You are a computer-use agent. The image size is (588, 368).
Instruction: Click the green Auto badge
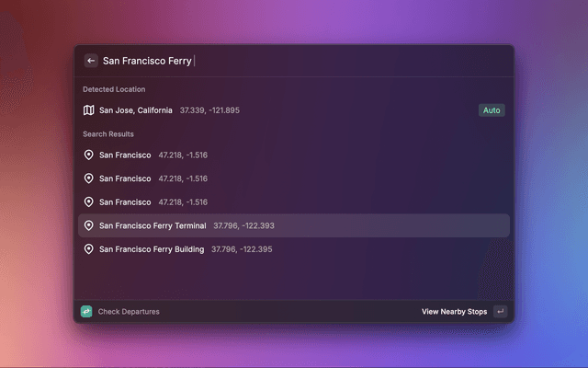coord(492,110)
